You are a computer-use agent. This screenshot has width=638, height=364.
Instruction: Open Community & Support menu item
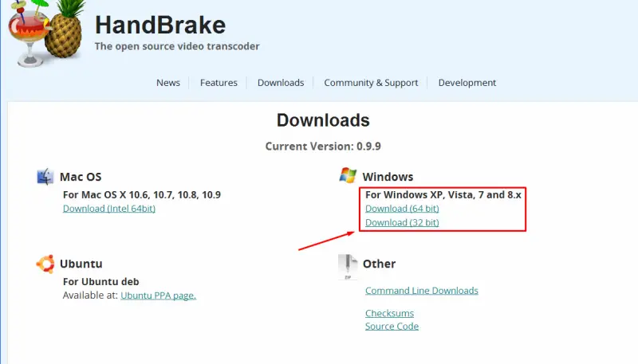[x=371, y=83]
